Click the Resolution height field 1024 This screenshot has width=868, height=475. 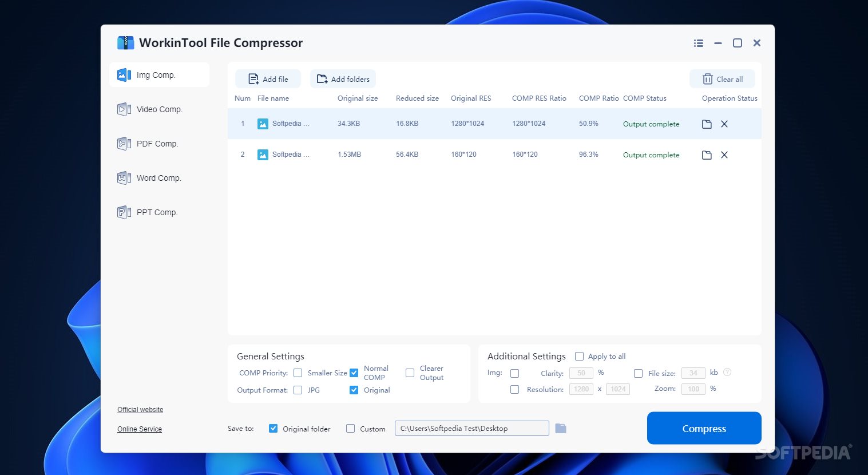click(x=618, y=389)
